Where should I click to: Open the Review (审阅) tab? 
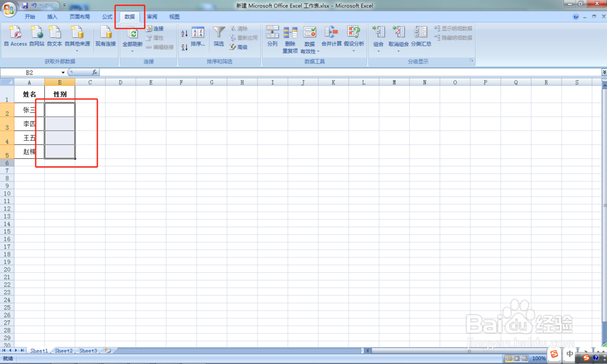tap(152, 16)
